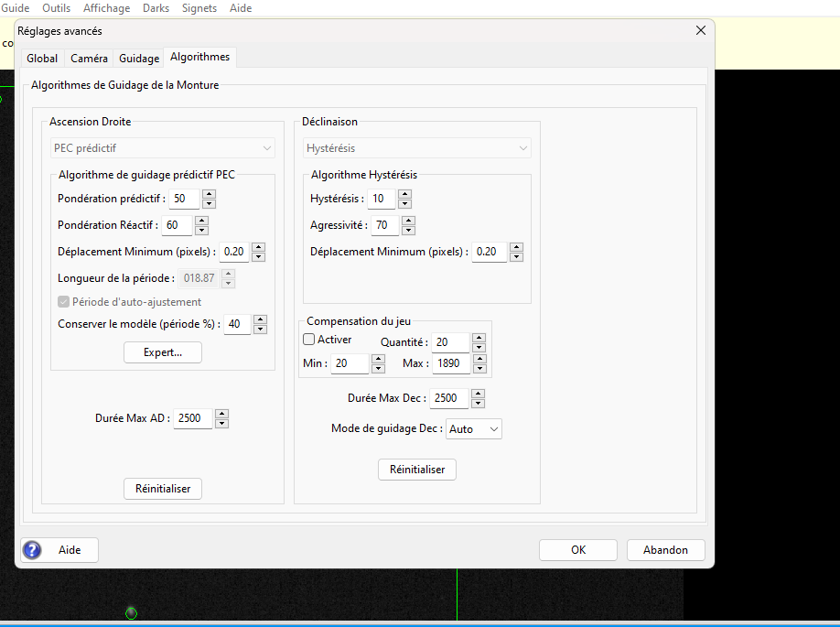Increase Conserver le modèle percentage
Viewport: 840px width, 627px height.
[261, 319]
